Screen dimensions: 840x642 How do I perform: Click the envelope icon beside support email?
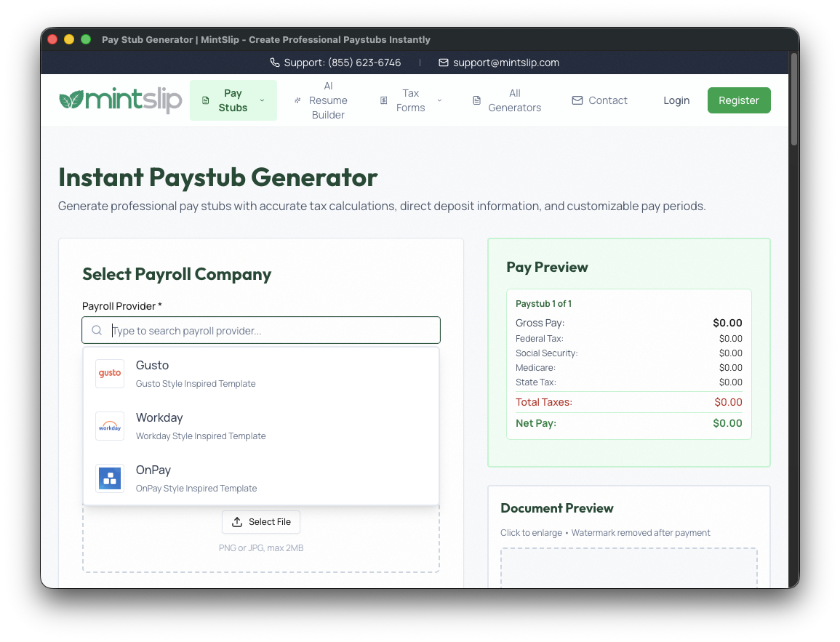[444, 63]
